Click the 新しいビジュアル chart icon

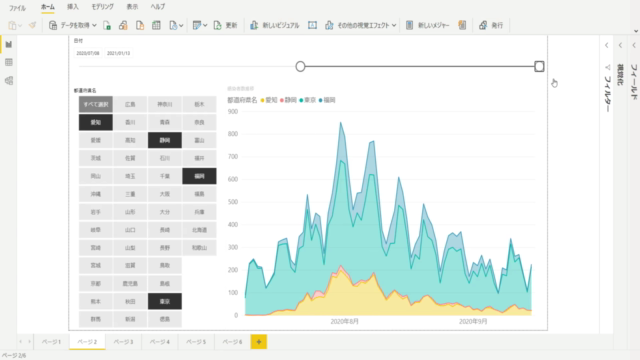[254, 25]
